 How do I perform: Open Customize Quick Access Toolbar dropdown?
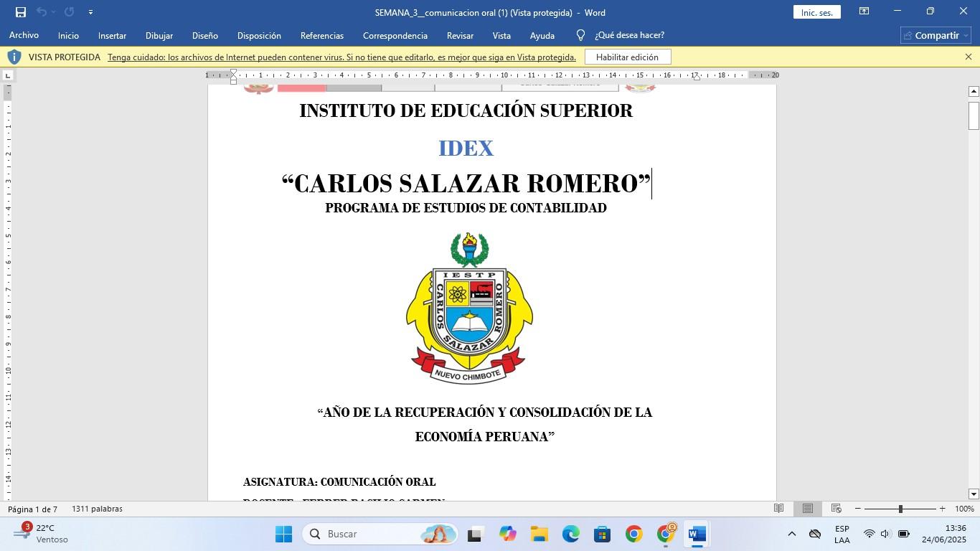[x=90, y=12]
